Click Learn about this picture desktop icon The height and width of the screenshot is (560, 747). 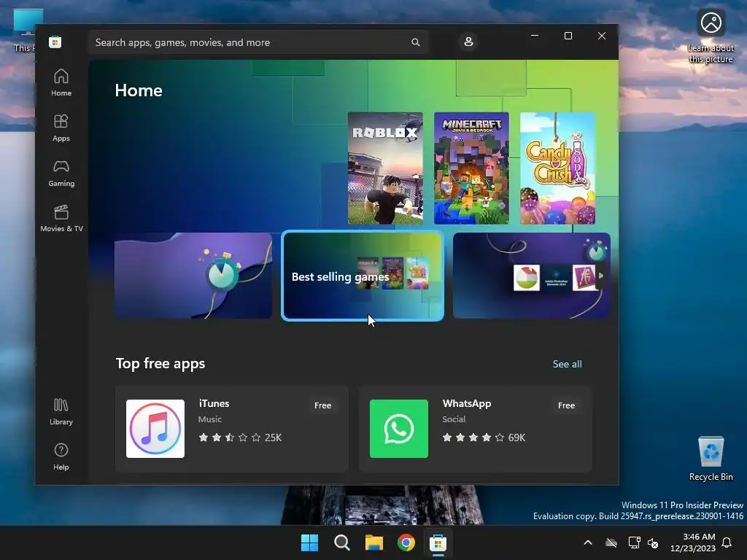click(711, 36)
